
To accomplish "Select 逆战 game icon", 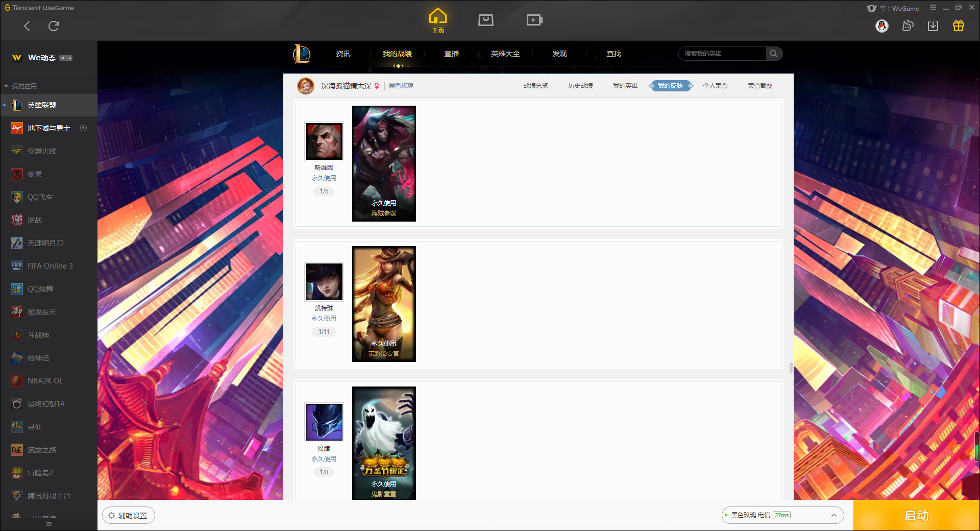I will tap(17, 220).
